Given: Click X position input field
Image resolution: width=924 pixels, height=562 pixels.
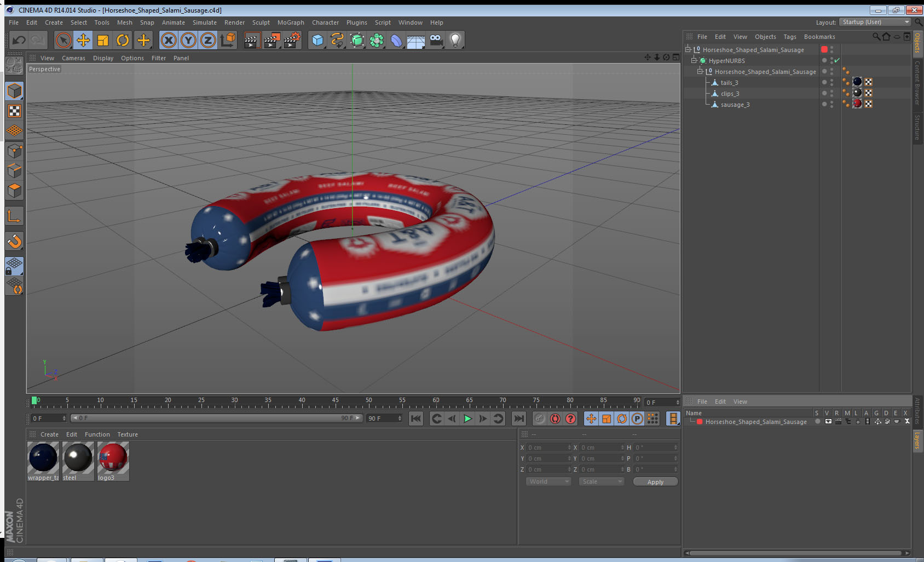Looking at the screenshot, I should click(x=549, y=448).
